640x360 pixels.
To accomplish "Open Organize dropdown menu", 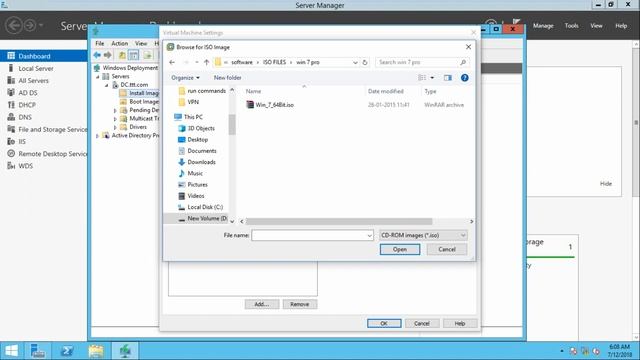I will point(185,78).
